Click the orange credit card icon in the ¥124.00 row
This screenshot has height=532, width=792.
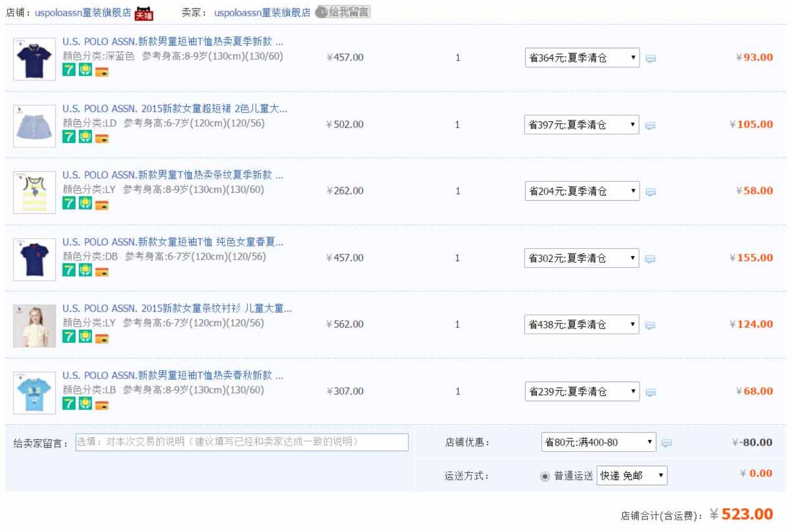(102, 339)
